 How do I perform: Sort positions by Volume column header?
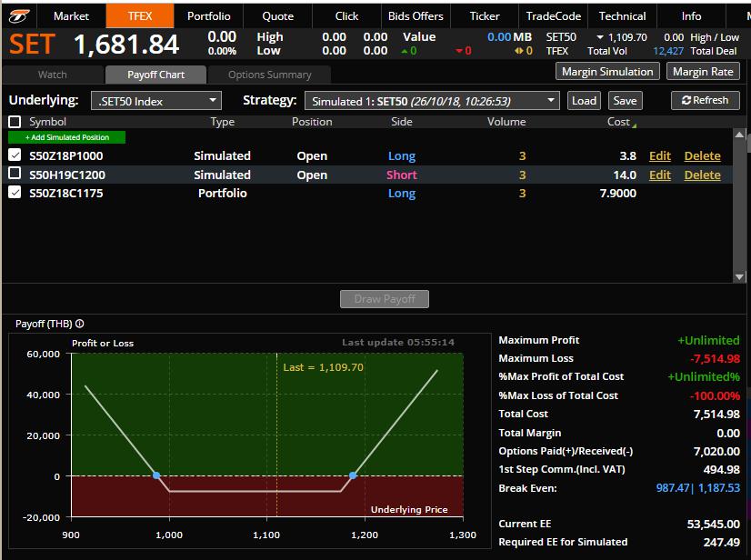pos(506,122)
